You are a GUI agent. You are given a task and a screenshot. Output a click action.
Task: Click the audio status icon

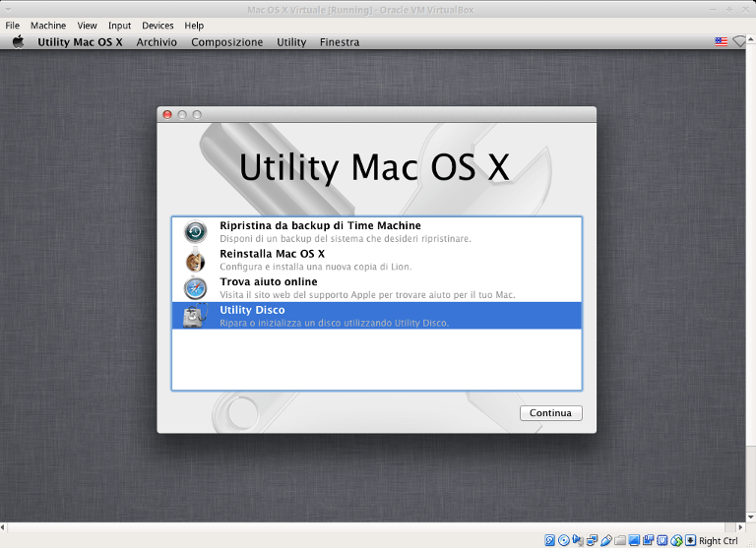(x=578, y=540)
